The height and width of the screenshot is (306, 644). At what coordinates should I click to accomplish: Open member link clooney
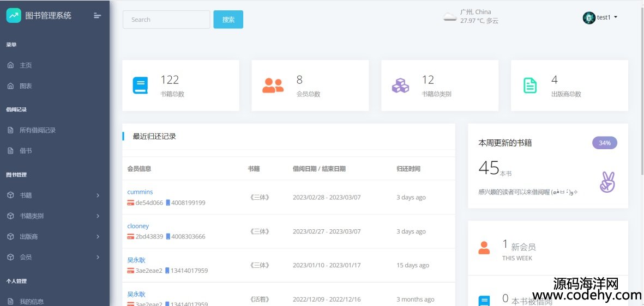coord(138,226)
